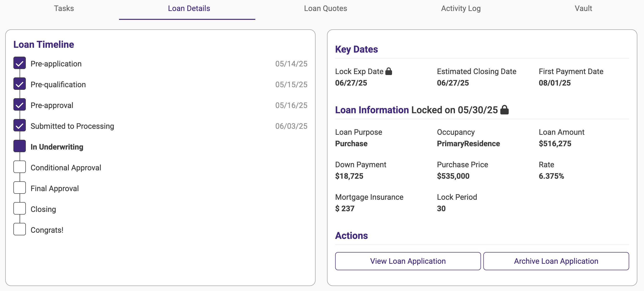Image resolution: width=644 pixels, height=291 pixels.
Task: Click the lock icon after Locked on 05/30/25
Action: [504, 110]
